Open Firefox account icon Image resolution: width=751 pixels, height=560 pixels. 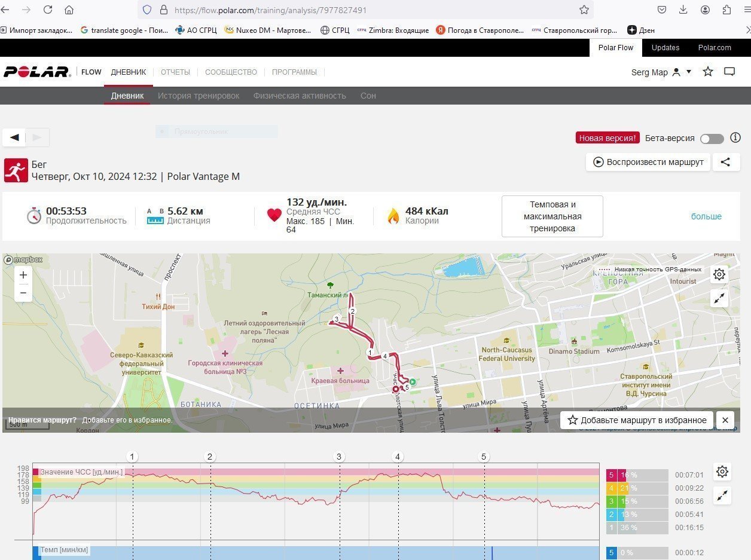click(x=706, y=10)
